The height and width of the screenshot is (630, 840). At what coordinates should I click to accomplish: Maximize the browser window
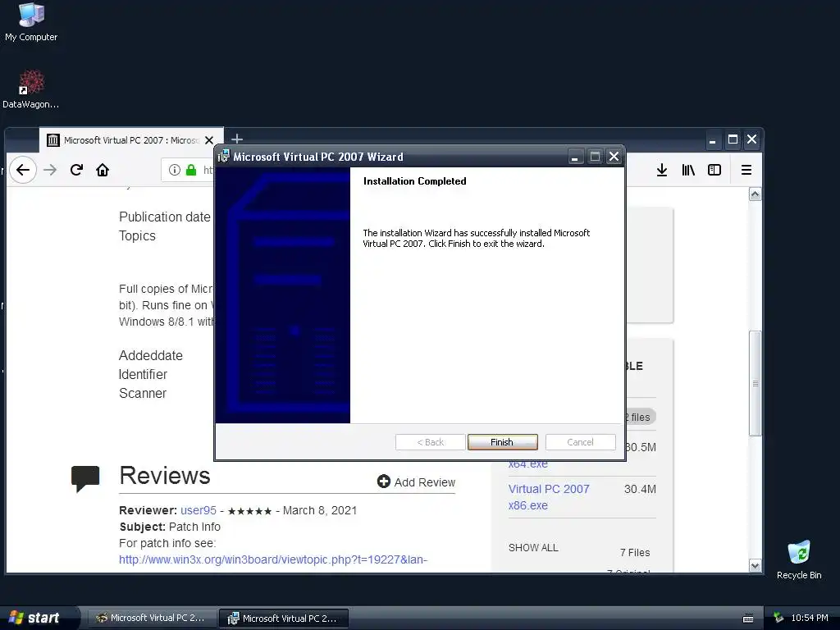click(733, 139)
